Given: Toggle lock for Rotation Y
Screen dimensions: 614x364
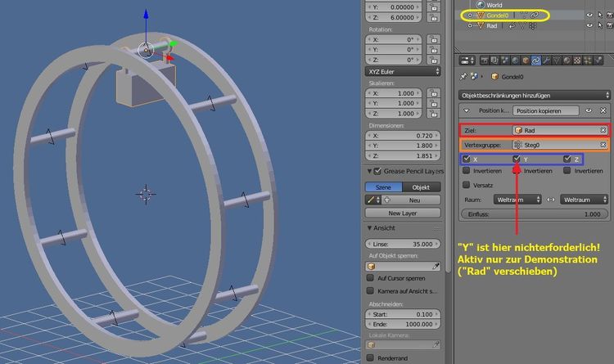Looking at the screenshot, I should [433, 50].
